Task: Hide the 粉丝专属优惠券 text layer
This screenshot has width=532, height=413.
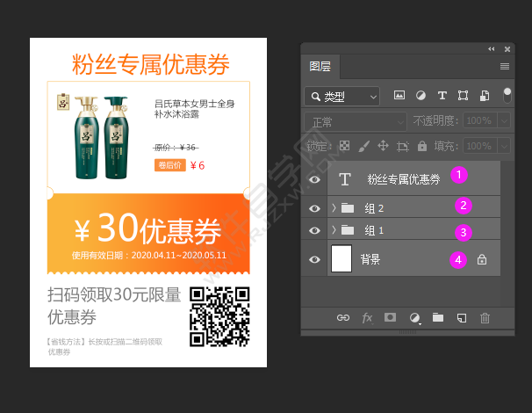Action: coord(314,179)
